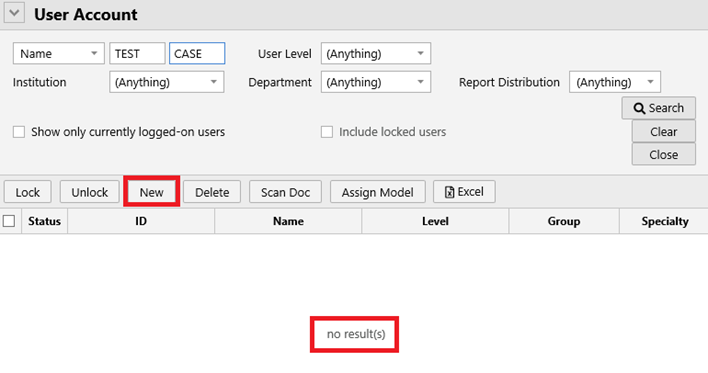Open the Department dropdown
Screen dimensions: 708x373
pyautogui.click(x=376, y=82)
